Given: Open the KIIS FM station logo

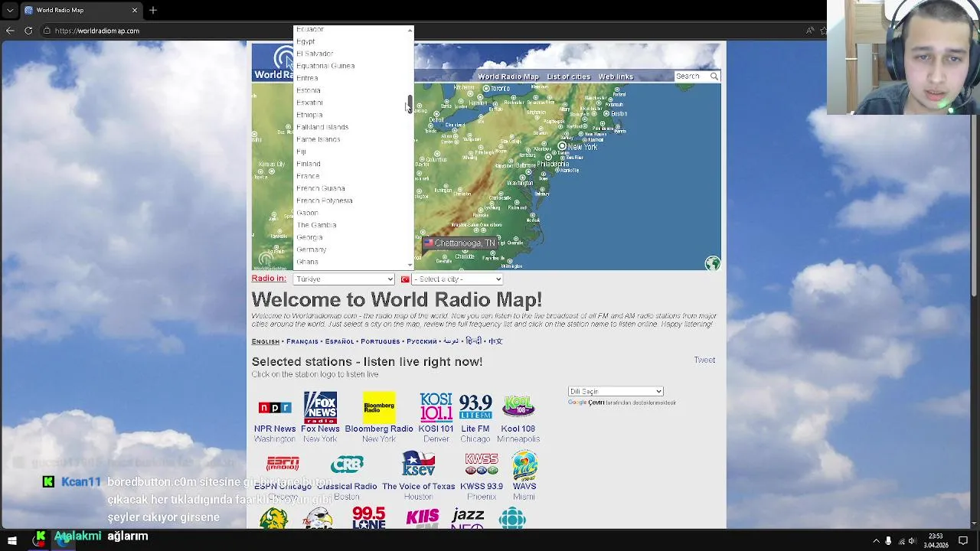Looking at the screenshot, I should (x=423, y=518).
